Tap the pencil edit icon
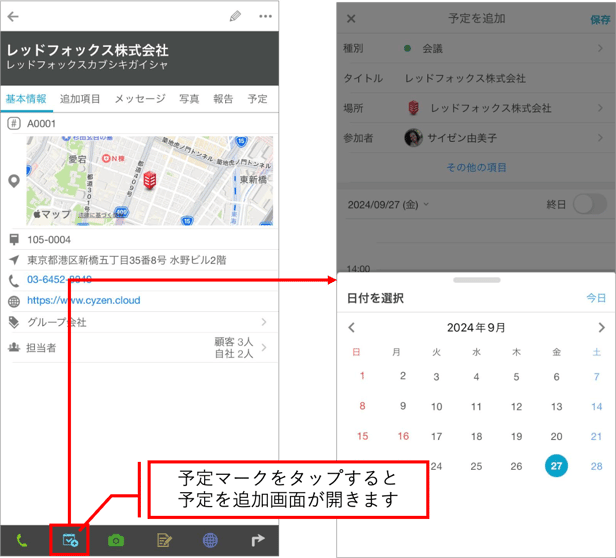 [x=235, y=17]
